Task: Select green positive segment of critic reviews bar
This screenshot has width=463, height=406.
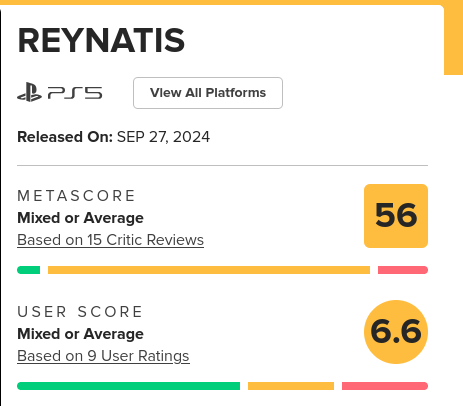Action: pos(29,270)
